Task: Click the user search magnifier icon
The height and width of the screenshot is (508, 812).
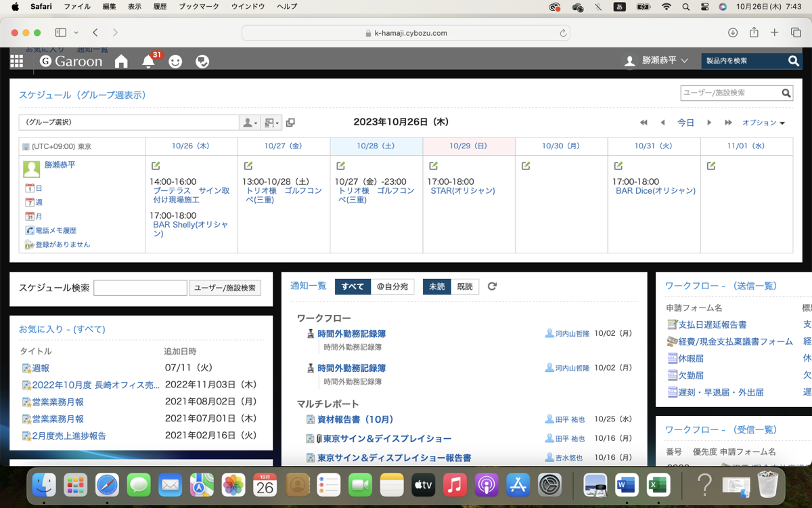Action: click(x=786, y=93)
